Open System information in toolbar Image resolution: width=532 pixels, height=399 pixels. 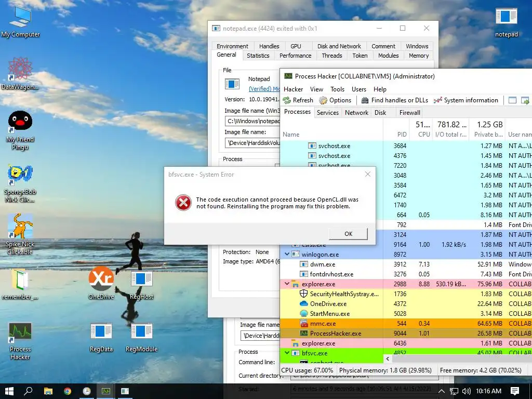pos(466,100)
